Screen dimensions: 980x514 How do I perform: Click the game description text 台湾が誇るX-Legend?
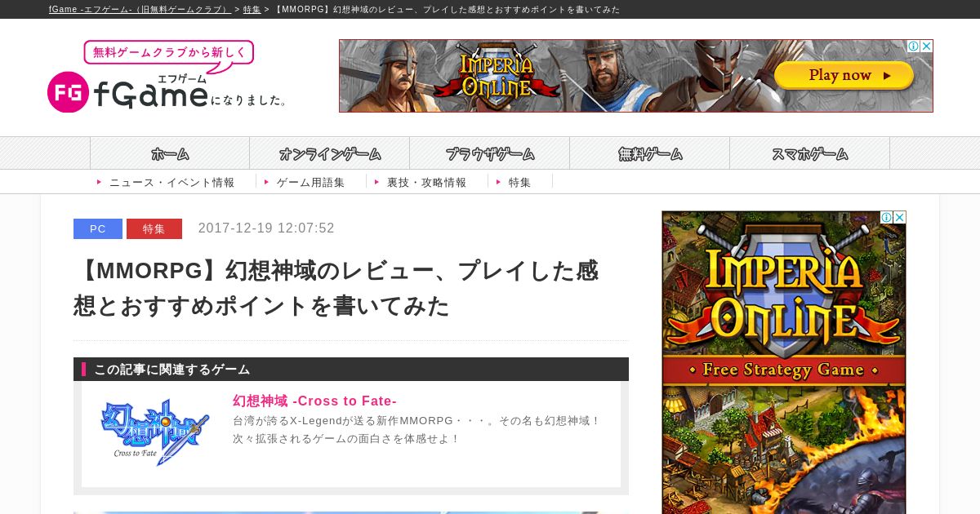tap(416, 430)
